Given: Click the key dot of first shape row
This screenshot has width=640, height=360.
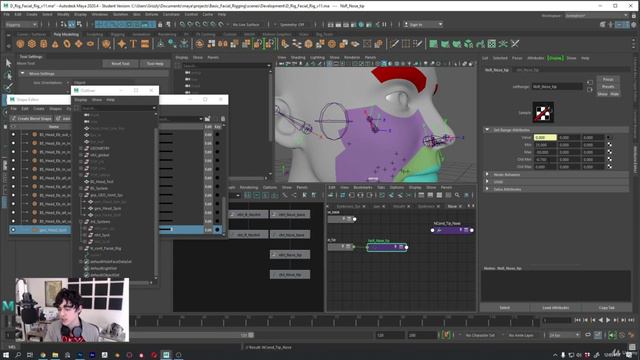Looking at the screenshot, I should (217, 134).
